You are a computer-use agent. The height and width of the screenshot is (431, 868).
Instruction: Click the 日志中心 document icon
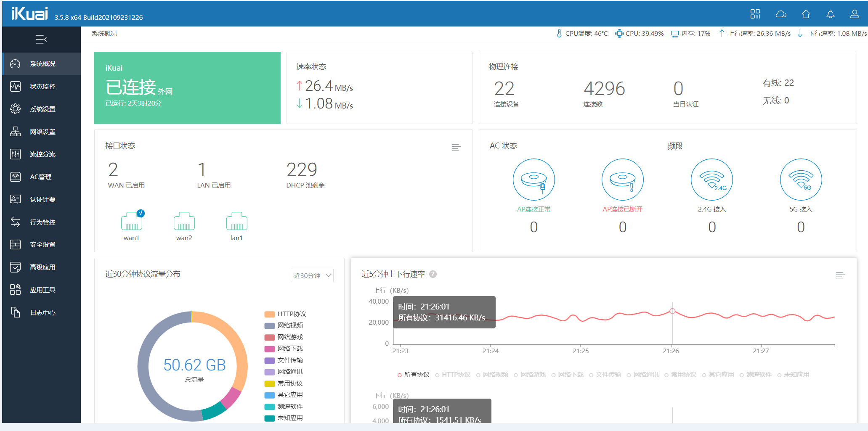(x=15, y=312)
